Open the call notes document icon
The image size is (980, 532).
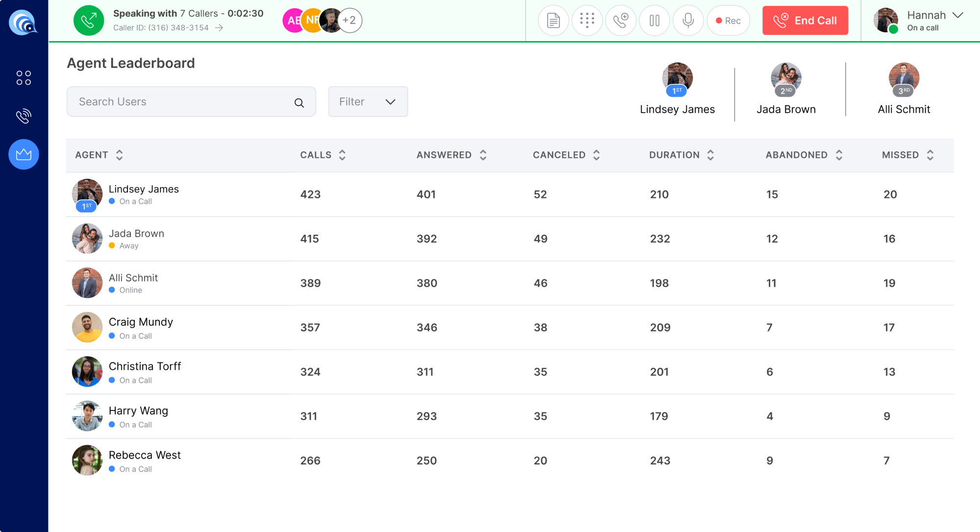point(553,20)
